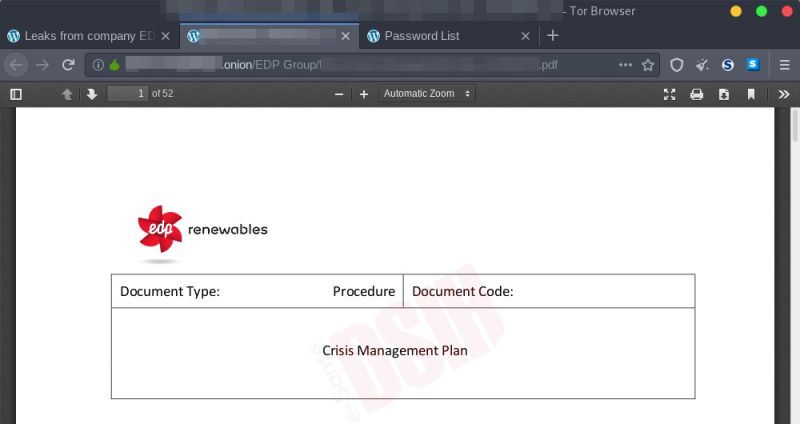Open the Automatic Zoom dropdown
The width and height of the screenshot is (800, 424).
pyautogui.click(x=427, y=94)
